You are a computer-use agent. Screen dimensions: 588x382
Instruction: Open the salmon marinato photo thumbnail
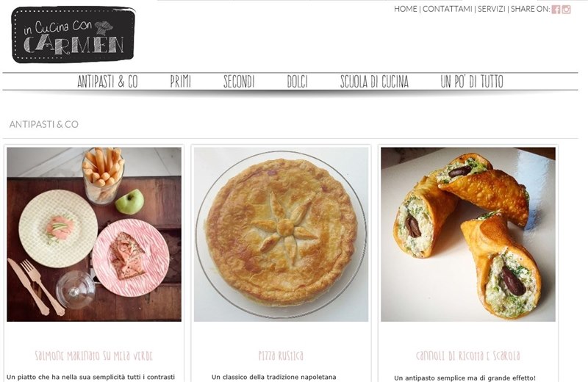pos(94,234)
